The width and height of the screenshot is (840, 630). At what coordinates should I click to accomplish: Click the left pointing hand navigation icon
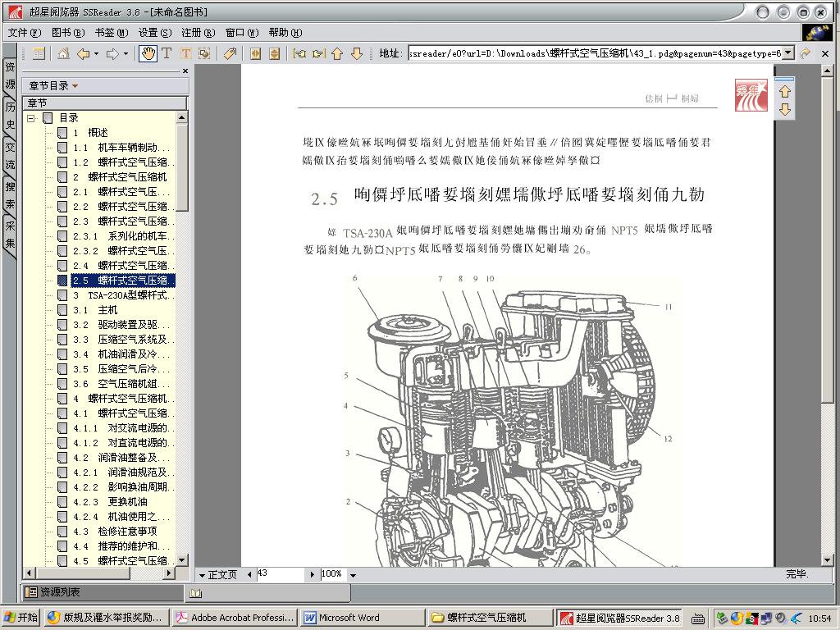(x=299, y=53)
